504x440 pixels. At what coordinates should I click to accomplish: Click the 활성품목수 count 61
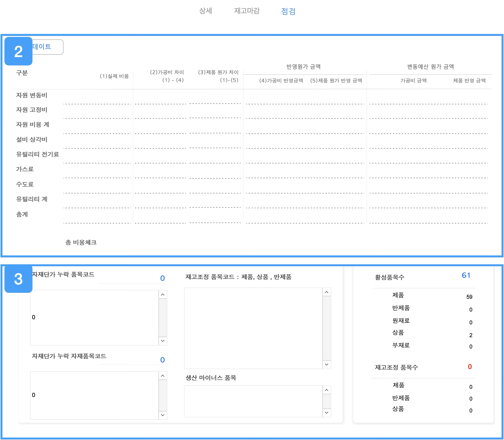click(x=466, y=275)
